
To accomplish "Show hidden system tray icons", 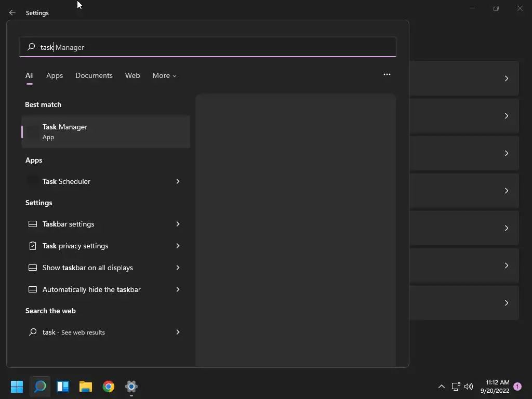I will (x=442, y=387).
